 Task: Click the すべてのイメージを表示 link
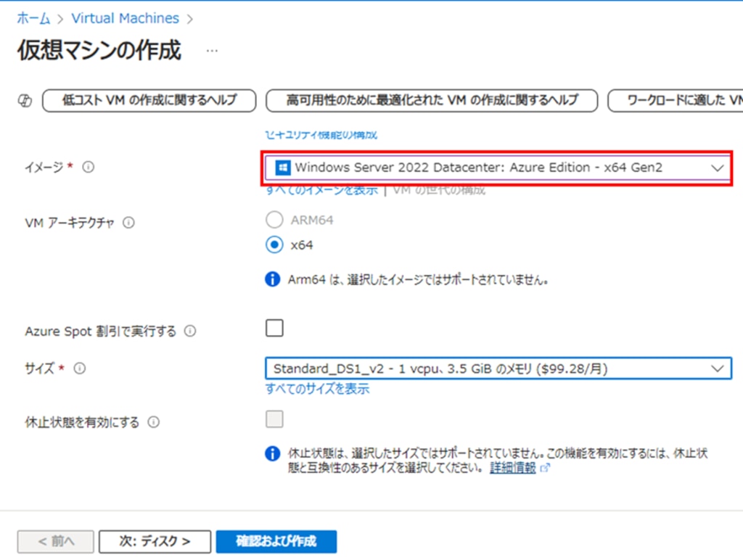tap(321, 191)
